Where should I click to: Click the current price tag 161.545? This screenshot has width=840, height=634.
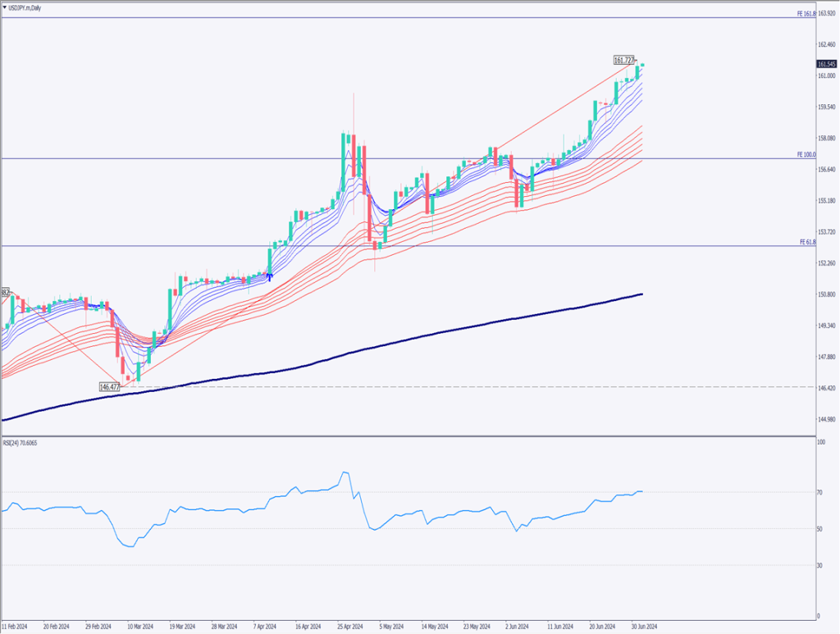pyautogui.click(x=827, y=64)
